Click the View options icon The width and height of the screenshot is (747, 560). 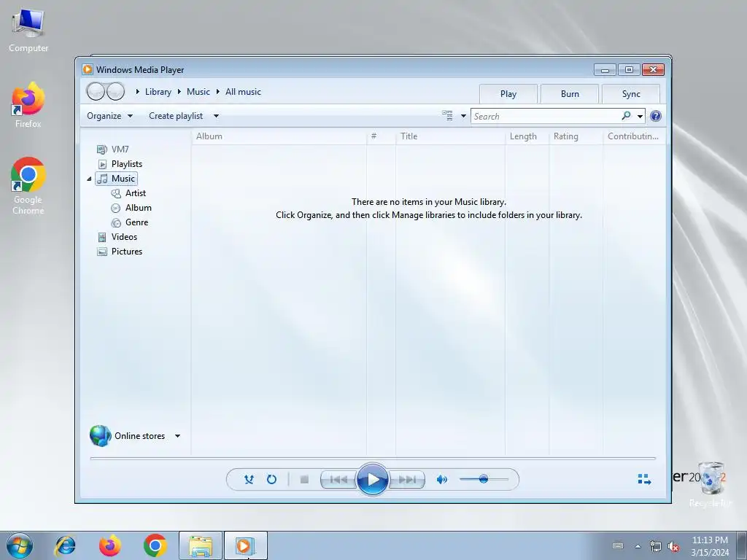[x=447, y=116]
